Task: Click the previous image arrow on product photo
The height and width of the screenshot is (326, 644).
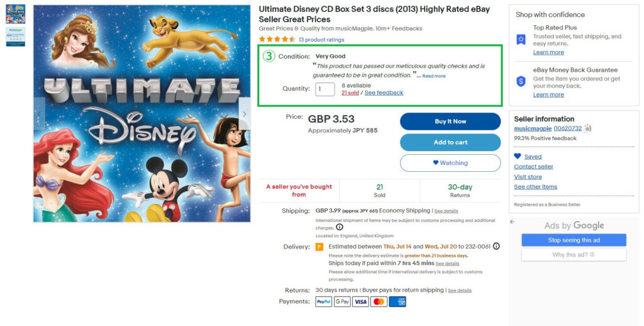Action: [39, 114]
